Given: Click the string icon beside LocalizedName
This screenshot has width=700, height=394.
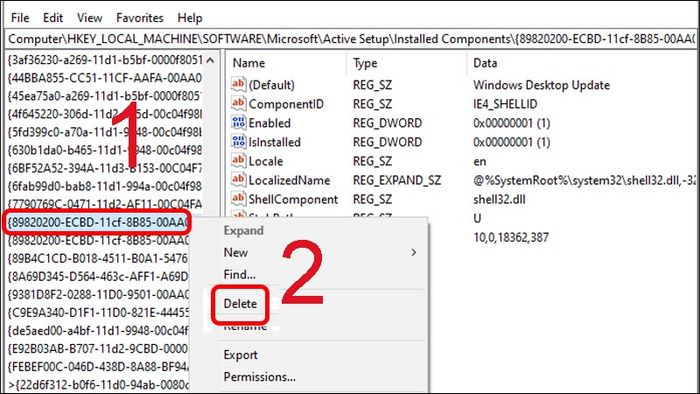Looking at the screenshot, I should pos(238,180).
